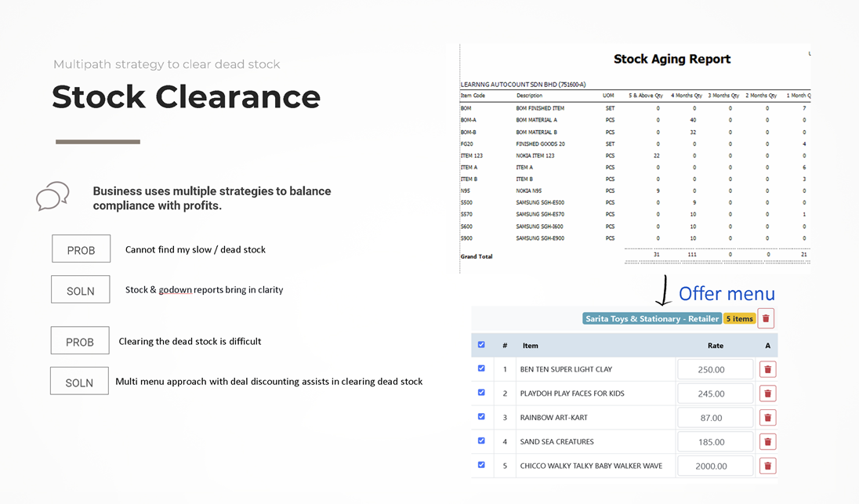Click the '2 Months Qty' column header
The height and width of the screenshot is (504, 859).
click(x=761, y=96)
